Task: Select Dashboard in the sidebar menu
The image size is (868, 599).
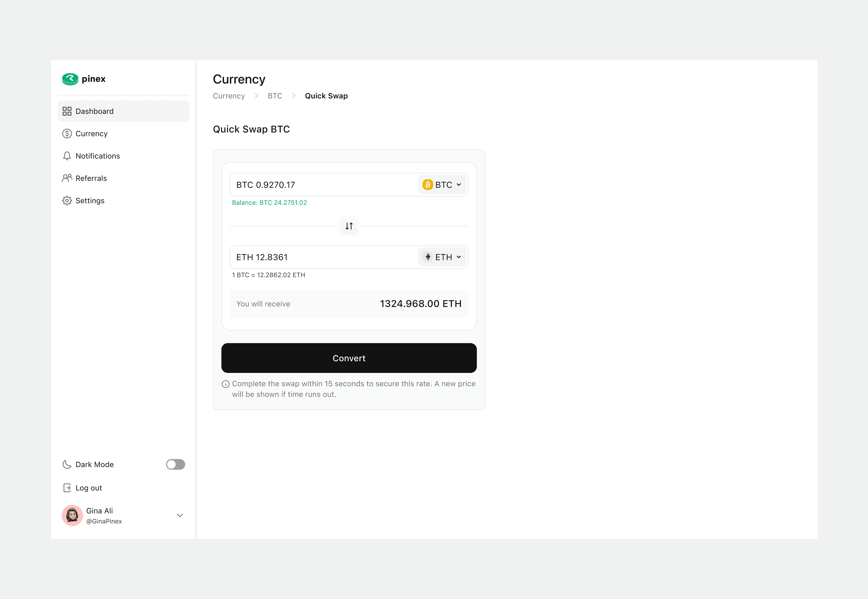Action: tap(94, 111)
